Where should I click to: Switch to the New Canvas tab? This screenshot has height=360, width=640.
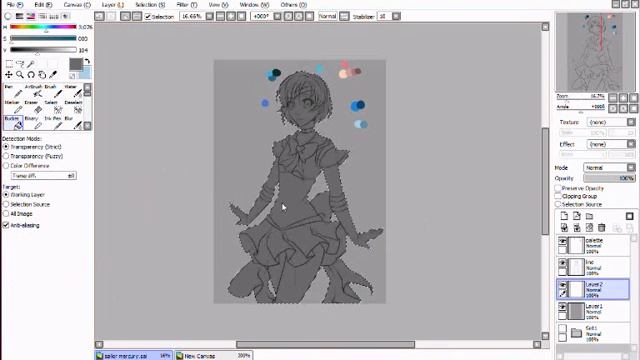[x=214, y=356]
